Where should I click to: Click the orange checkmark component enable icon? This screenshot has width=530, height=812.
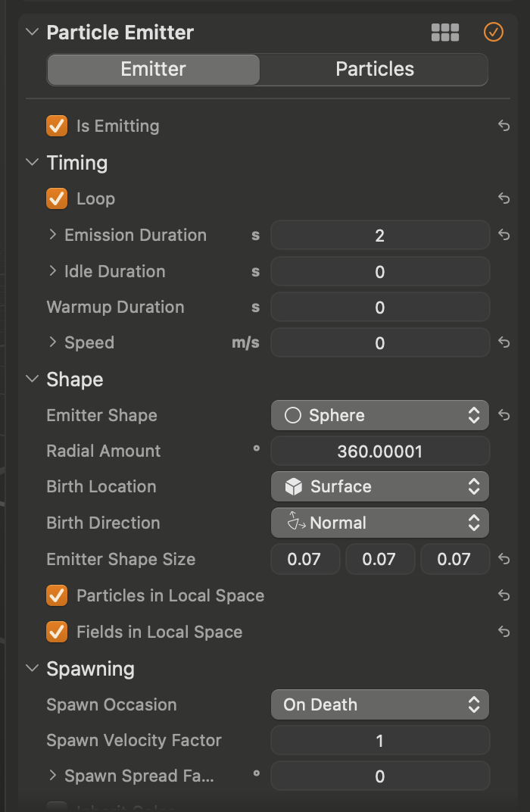(x=493, y=32)
